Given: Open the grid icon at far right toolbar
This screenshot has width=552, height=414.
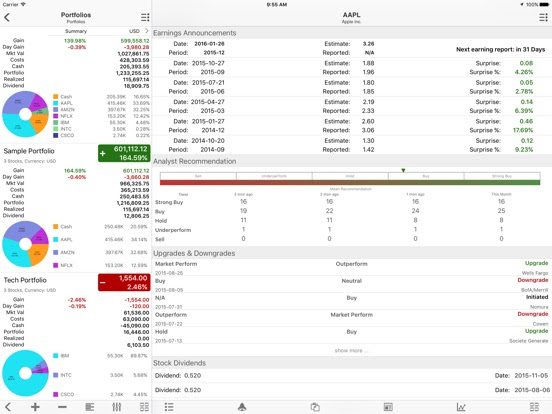Looking at the screenshot, I should (x=534, y=407).
